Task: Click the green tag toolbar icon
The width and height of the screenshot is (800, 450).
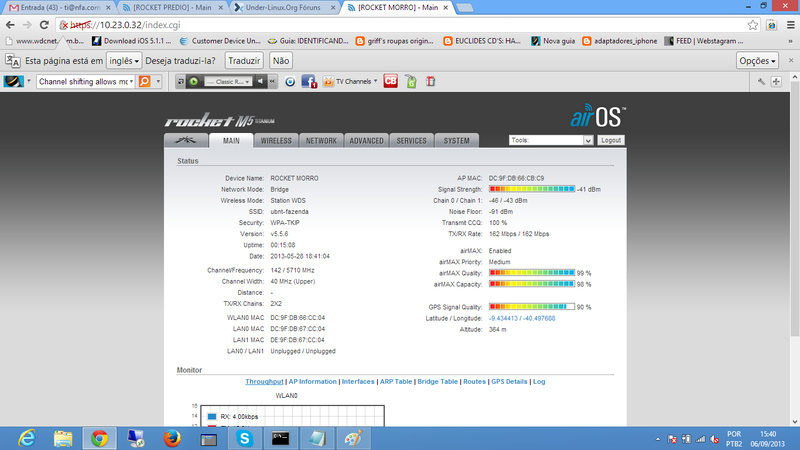Action: click(x=411, y=82)
